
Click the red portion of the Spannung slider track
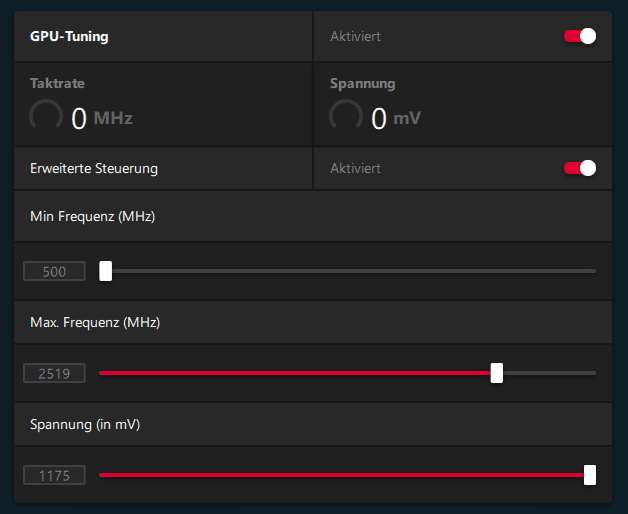(x=341, y=476)
